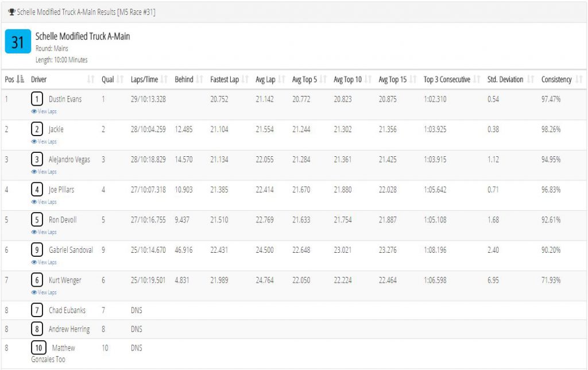Select driver name Ron Devoll
This screenshot has height=370, width=588.
(63, 219)
